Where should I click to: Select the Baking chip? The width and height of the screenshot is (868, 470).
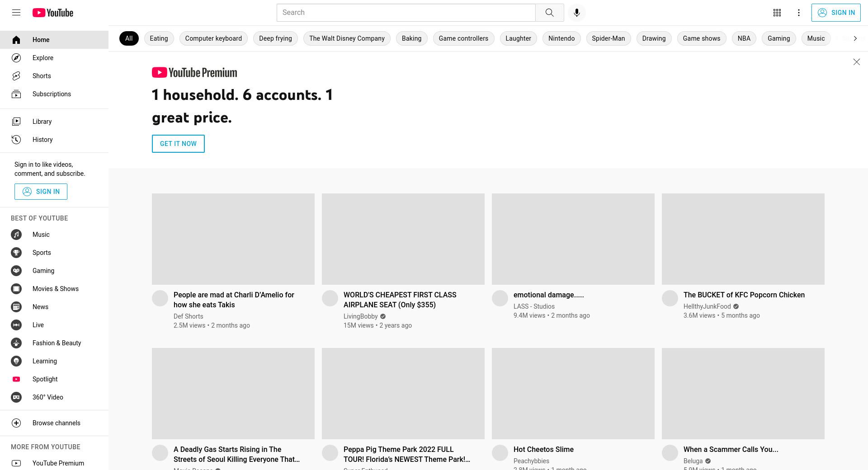[411, 38]
